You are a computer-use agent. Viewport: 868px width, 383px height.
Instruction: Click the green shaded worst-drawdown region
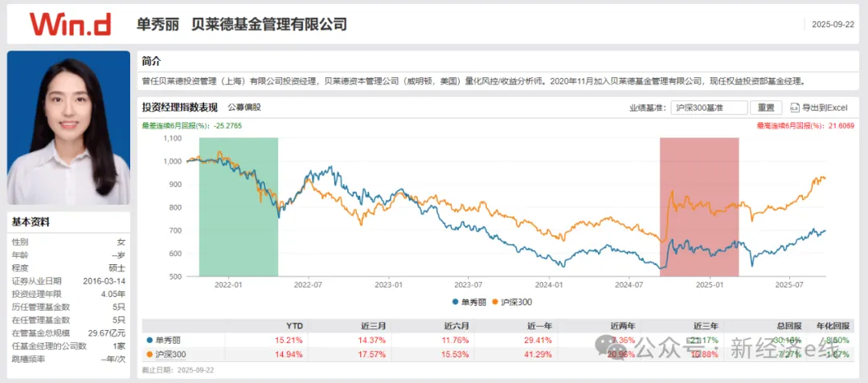[238, 206]
